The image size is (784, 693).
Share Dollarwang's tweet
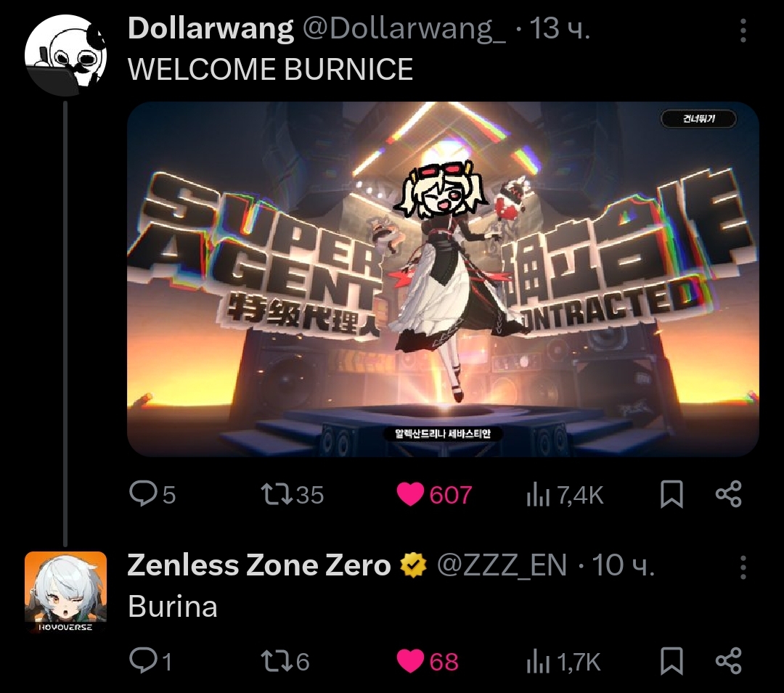click(729, 494)
